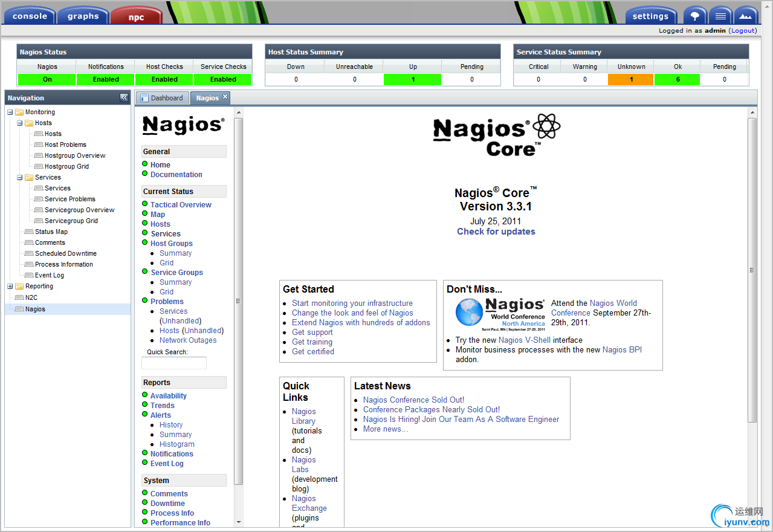The height and width of the screenshot is (532, 773).
Task: Click More news link
Action: 386,429
